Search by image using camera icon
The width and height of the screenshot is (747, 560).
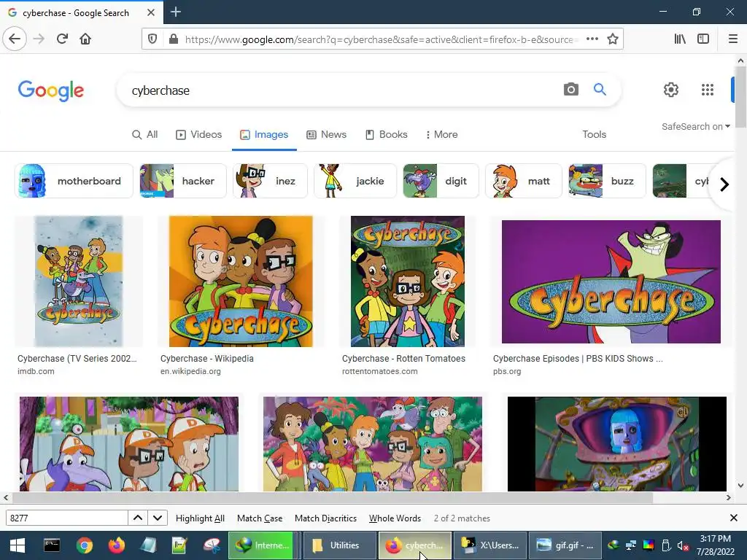570,89
